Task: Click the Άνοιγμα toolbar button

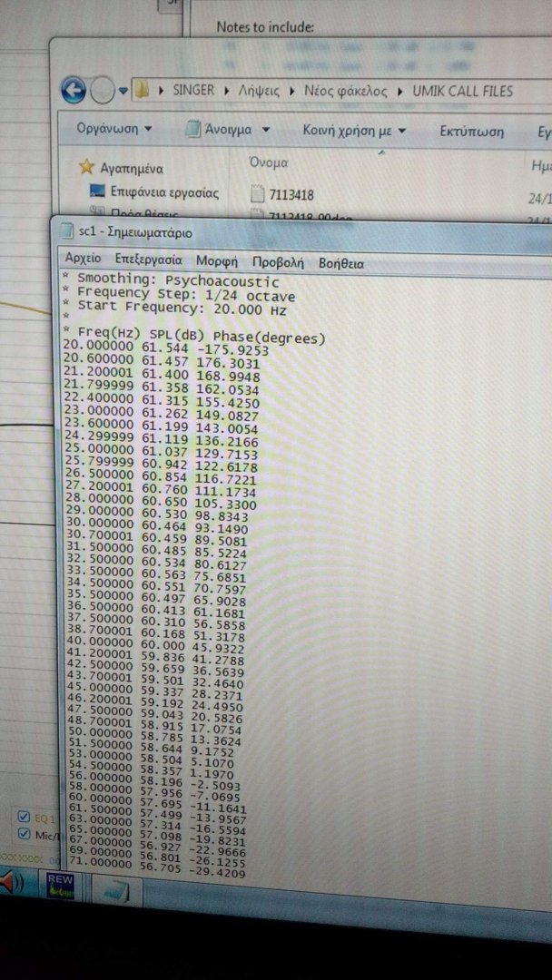Action: [220, 130]
